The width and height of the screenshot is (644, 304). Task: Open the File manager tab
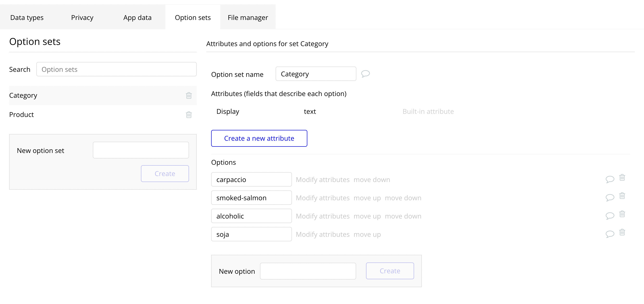[x=247, y=18]
